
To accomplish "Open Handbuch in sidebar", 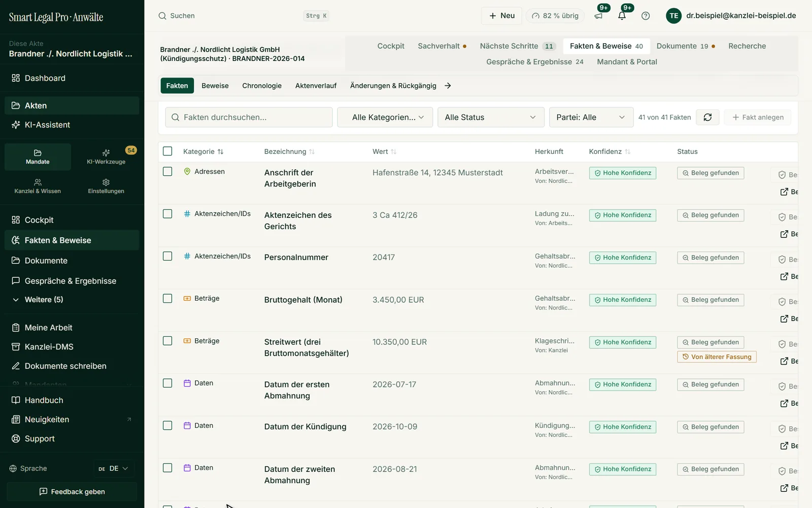I will pos(72,400).
